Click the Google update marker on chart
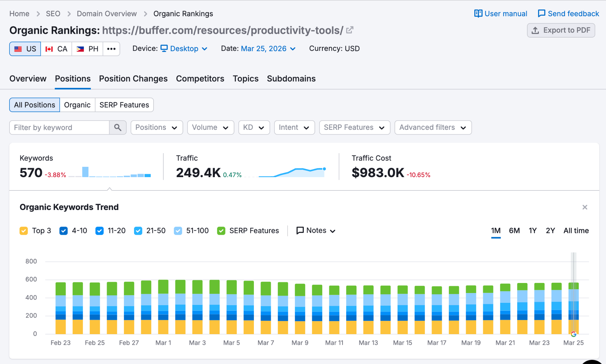The image size is (606, 364). [573, 334]
